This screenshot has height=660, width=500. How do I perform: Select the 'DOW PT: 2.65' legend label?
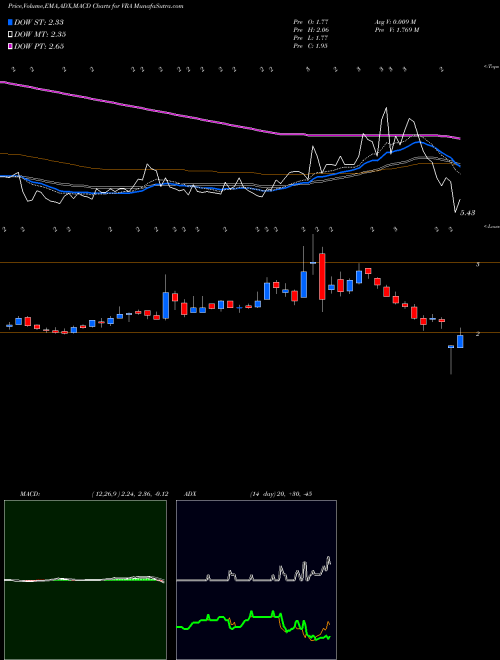click(39, 46)
